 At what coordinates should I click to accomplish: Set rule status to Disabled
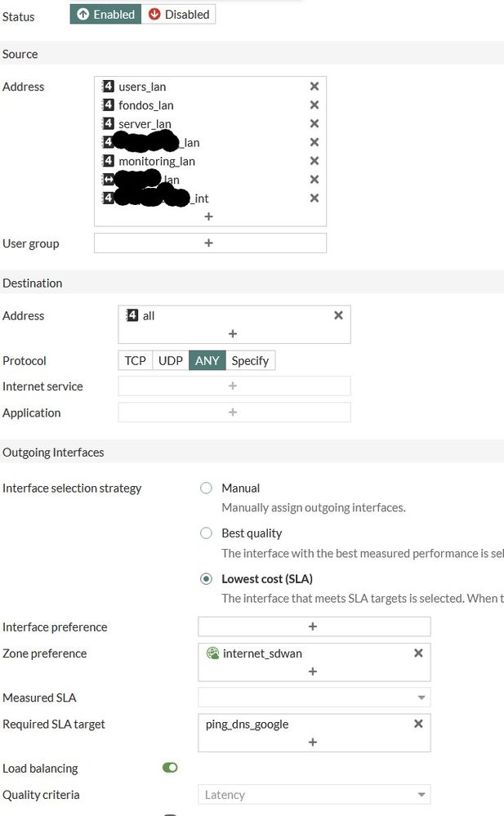pos(178,15)
